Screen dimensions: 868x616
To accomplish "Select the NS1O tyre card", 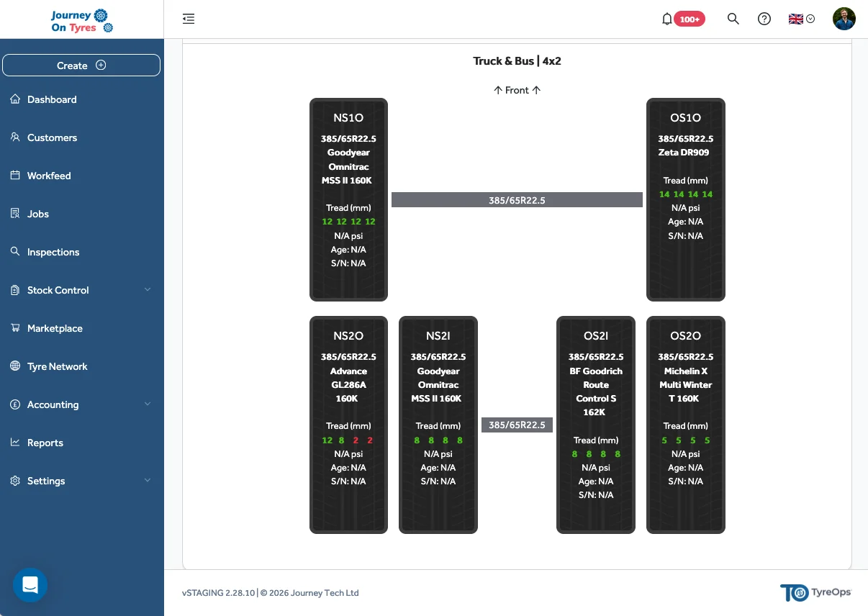I will coord(348,199).
